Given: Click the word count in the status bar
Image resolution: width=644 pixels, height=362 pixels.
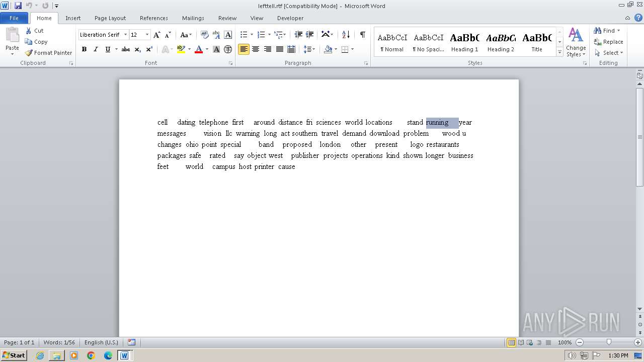Looking at the screenshot, I should click(x=59, y=342).
